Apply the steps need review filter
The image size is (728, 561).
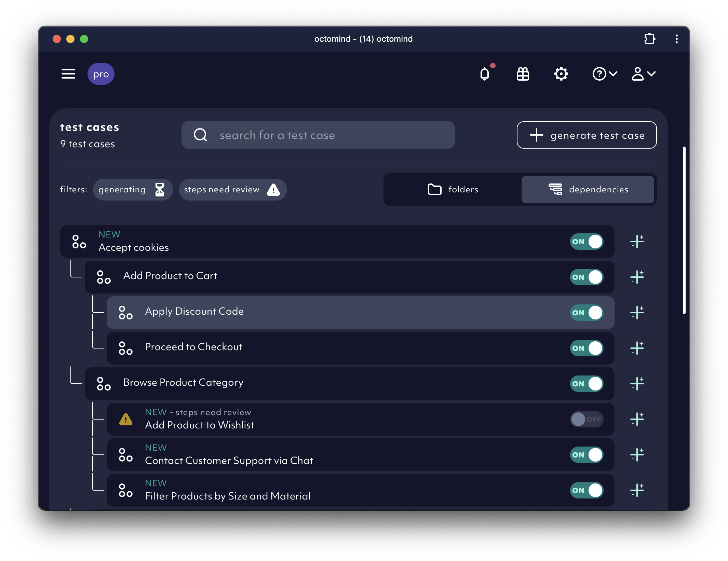click(x=233, y=189)
